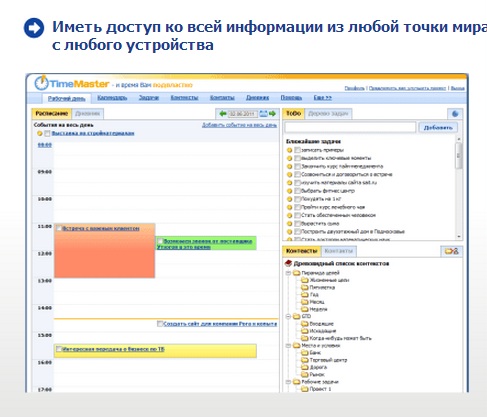Click priority dot next to 'Похудеть на 1 кг'

coord(289,199)
